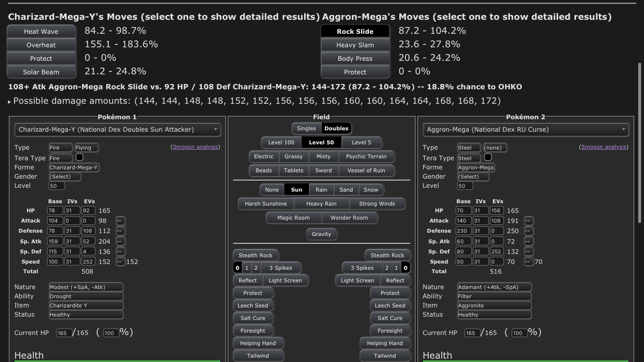
Task: Choose Snow weather
Action: (371, 190)
